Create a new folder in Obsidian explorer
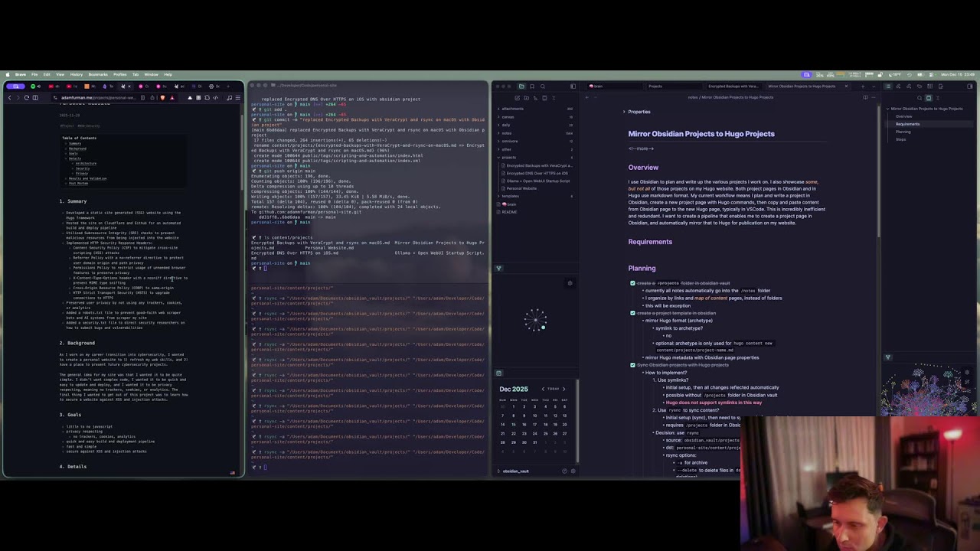 (x=526, y=98)
